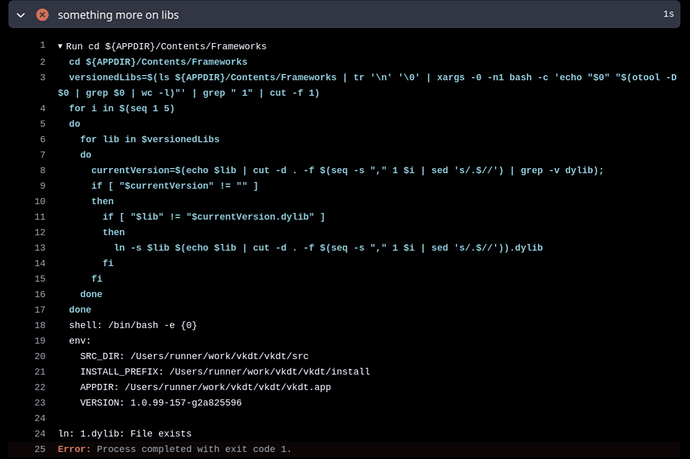Screen dimensions: 690x459
Task: Click 'shell: /bin/bash -e {0}' line
Action: click(133, 325)
